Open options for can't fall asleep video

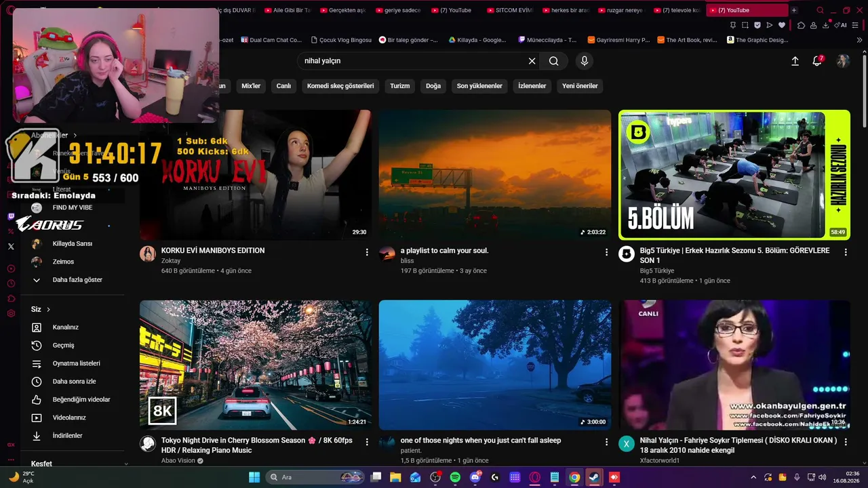coord(606,442)
